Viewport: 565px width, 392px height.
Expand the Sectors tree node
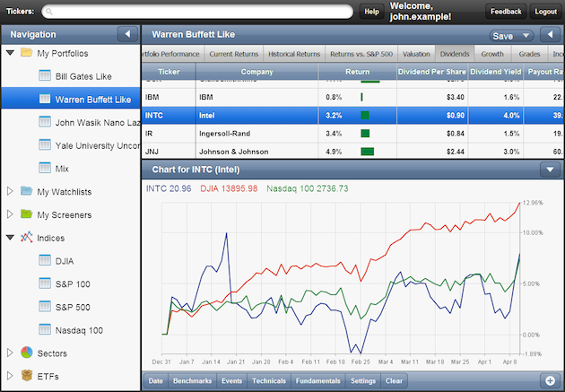(x=10, y=353)
